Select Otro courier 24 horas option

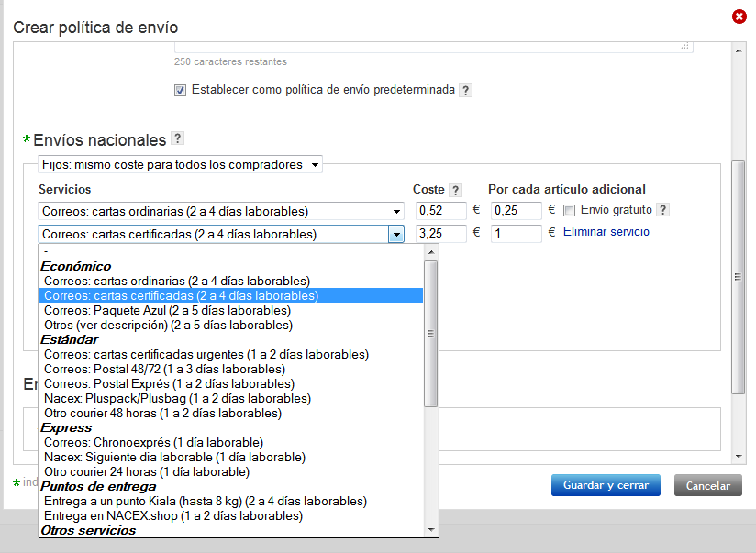pos(231,472)
